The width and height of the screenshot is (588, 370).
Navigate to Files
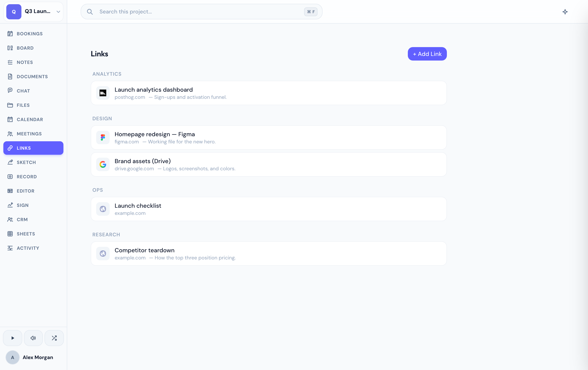[33, 105]
